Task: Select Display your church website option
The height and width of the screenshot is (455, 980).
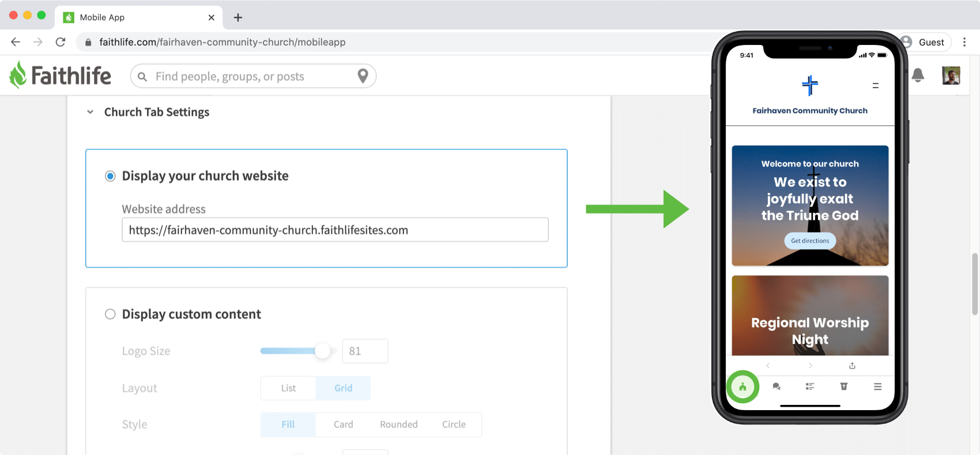Action: [x=110, y=176]
